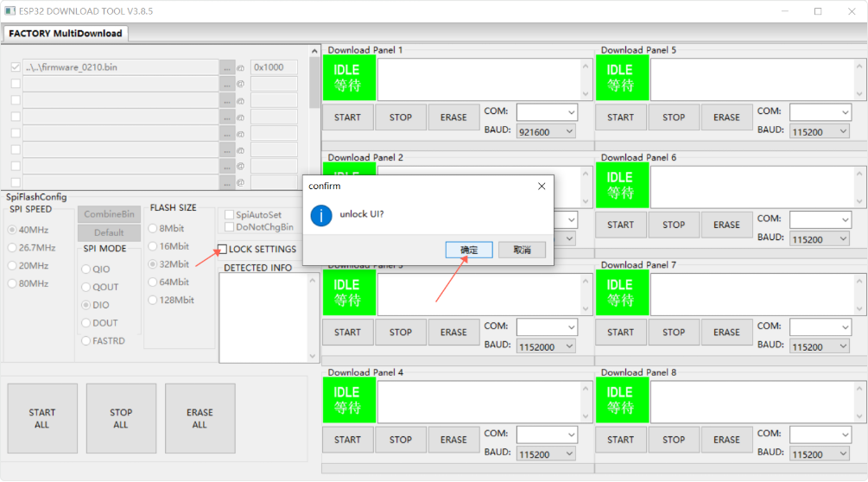Toggle the LOCK SETTINGS checkbox
868x482 pixels.
point(222,249)
